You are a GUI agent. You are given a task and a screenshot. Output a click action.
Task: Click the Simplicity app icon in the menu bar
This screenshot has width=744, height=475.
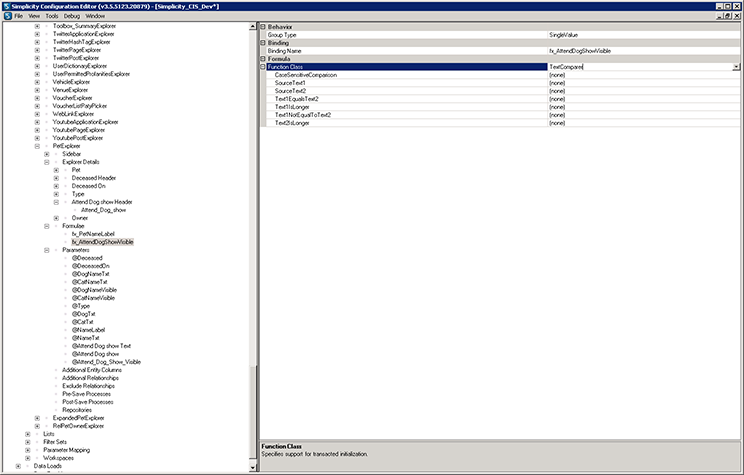(8, 16)
